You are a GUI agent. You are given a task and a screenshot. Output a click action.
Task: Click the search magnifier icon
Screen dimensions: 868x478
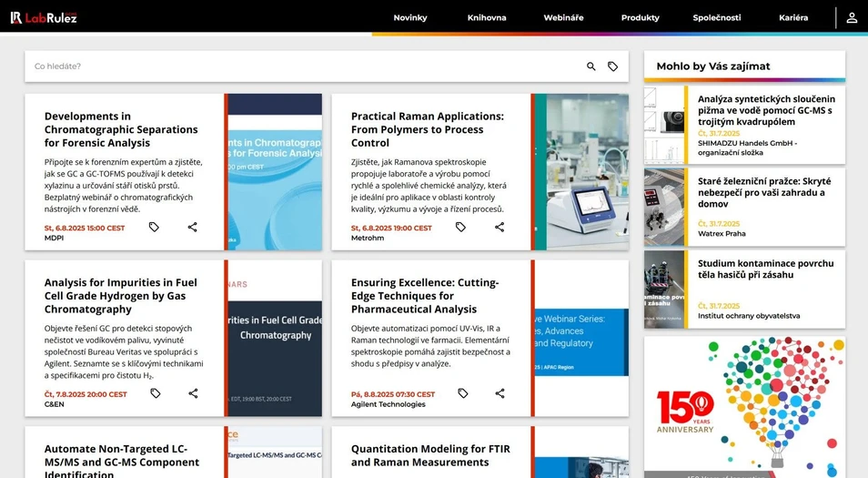pyautogui.click(x=591, y=66)
